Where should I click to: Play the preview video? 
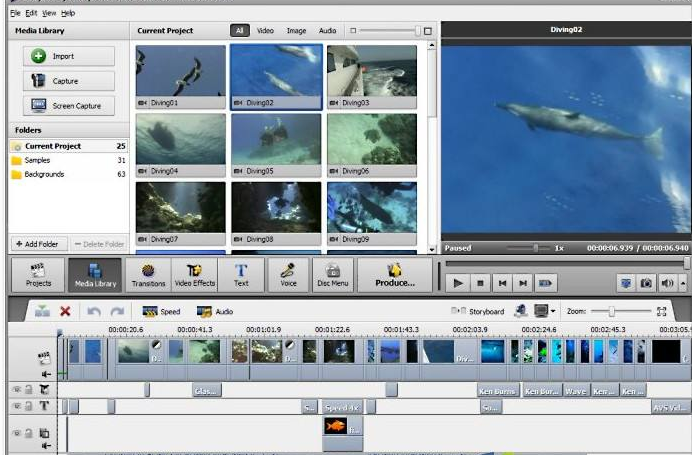tap(458, 283)
